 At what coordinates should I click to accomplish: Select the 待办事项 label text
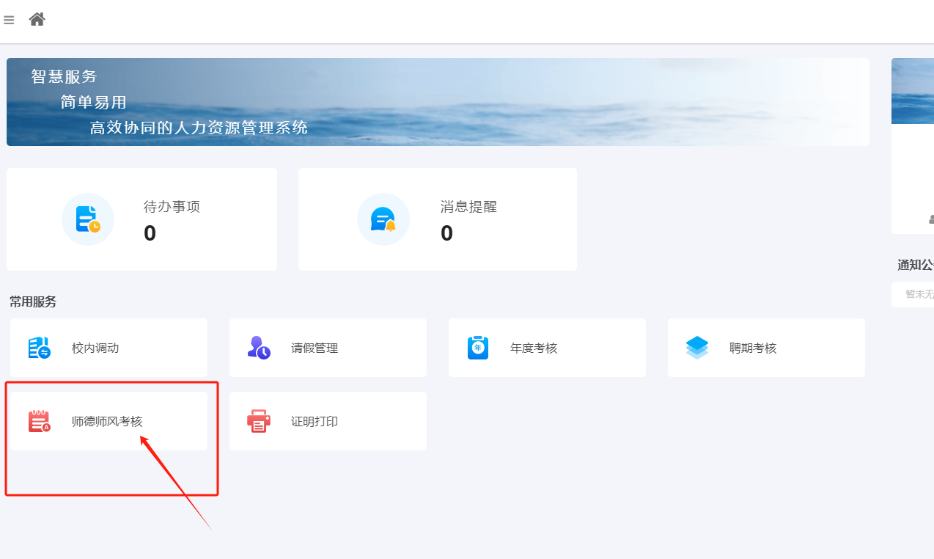[x=172, y=207]
